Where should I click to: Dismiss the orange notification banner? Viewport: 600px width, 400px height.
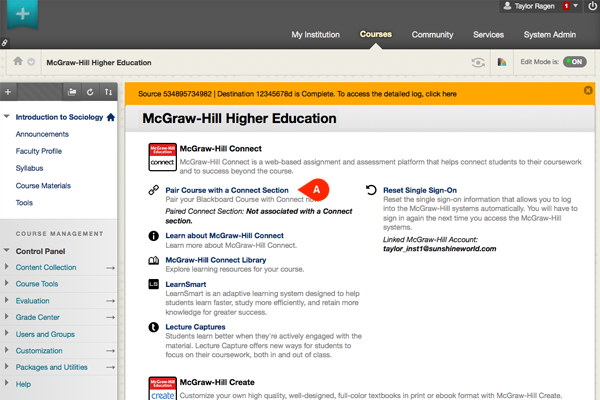pos(588,91)
